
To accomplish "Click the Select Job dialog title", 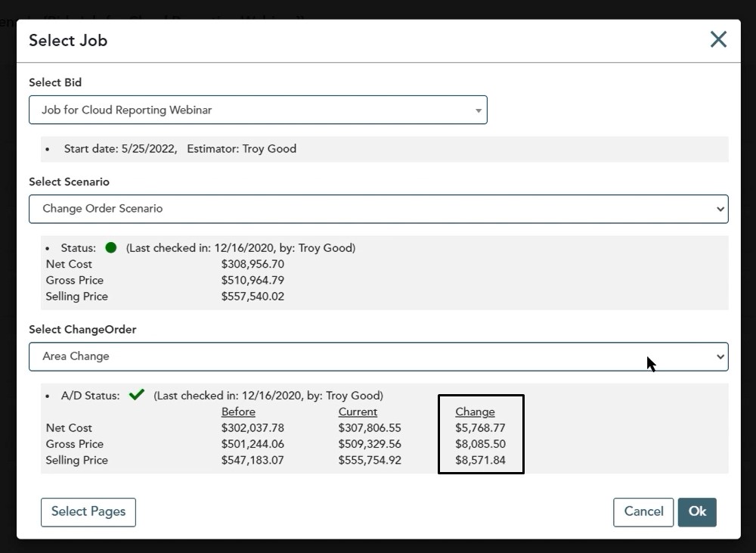I will [68, 41].
